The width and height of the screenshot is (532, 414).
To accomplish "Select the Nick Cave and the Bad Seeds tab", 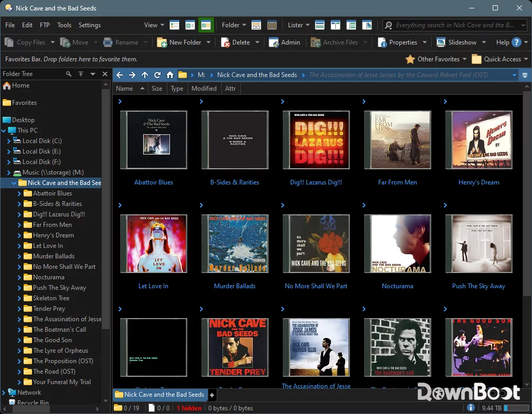I will 159,395.
